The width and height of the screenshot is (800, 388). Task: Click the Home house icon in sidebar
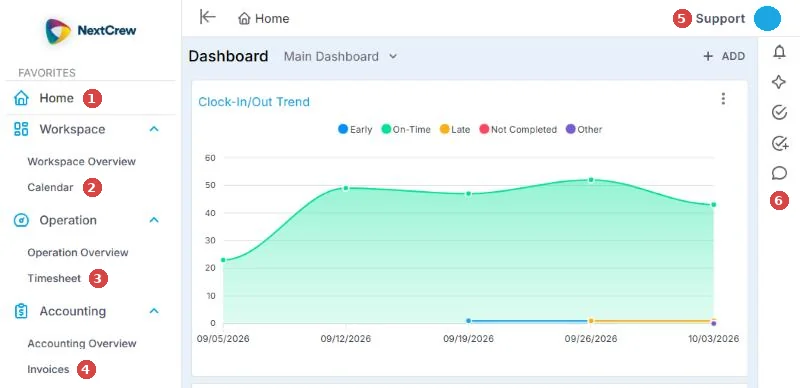point(21,98)
